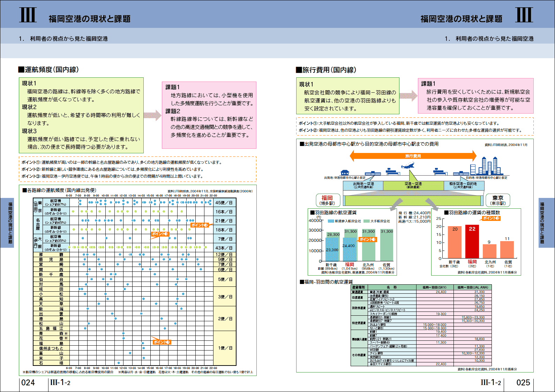This screenshot has width=555, height=392.
Task: Click the bar labeled 9 for 北九州
Action: (x=489, y=251)
